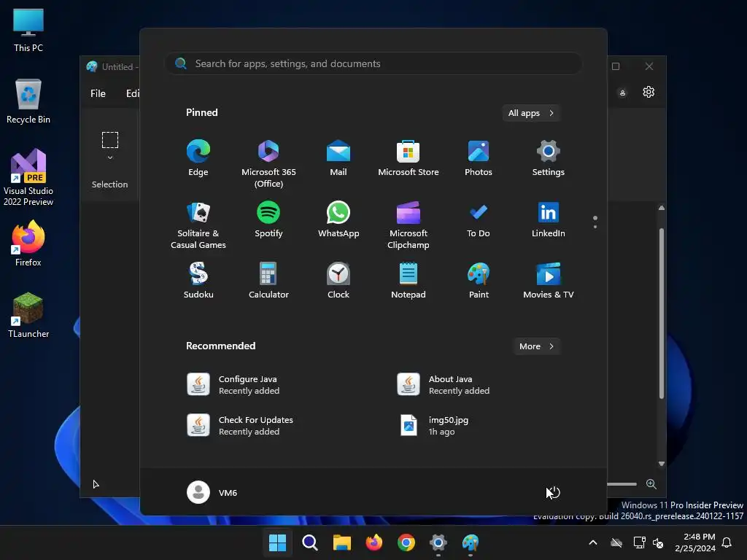Click Paint vertical scrollbar down arrow
Image resolution: width=747 pixels, height=560 pixels.
(661, 463)
